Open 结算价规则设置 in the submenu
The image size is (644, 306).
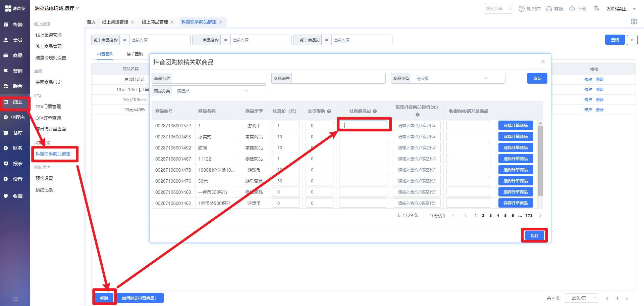(51, 58)
